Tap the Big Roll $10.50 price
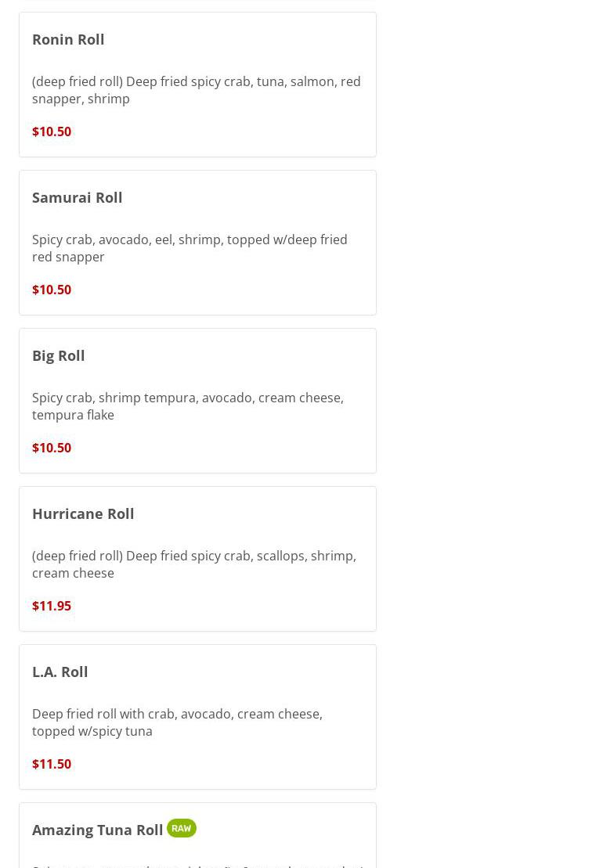The image size is (603, 868). coord(52,448)
